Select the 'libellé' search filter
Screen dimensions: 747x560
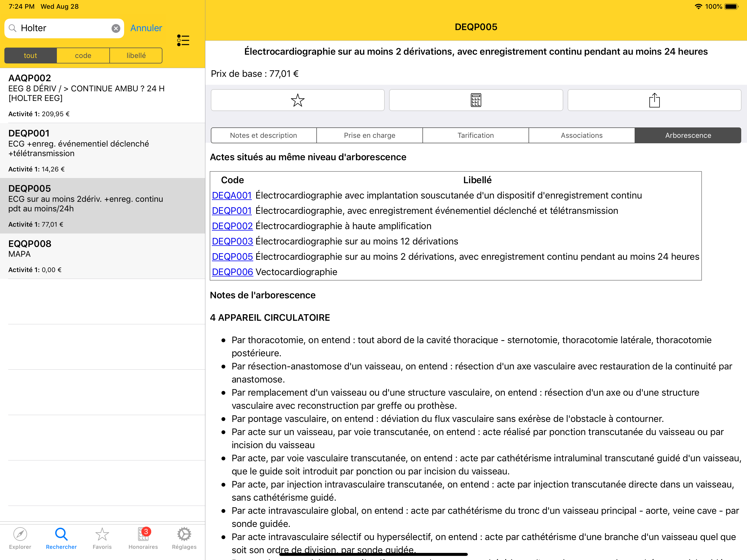click(x=136, y=56)
